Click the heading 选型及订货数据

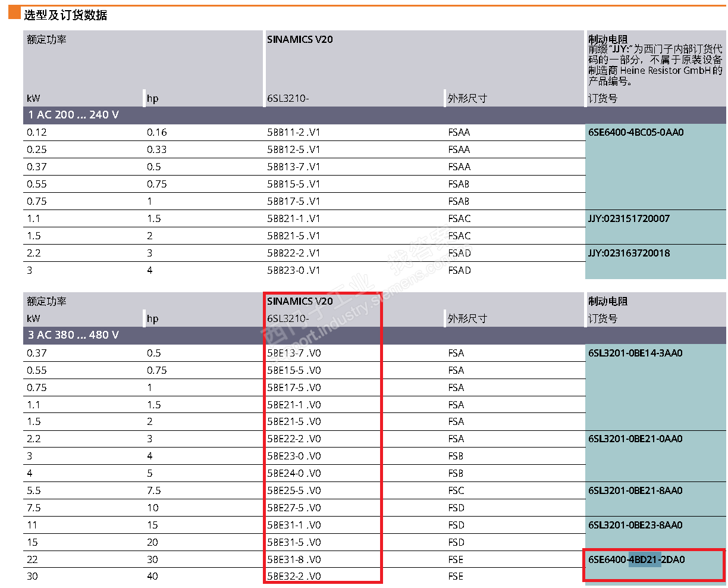tap(65, 15)
